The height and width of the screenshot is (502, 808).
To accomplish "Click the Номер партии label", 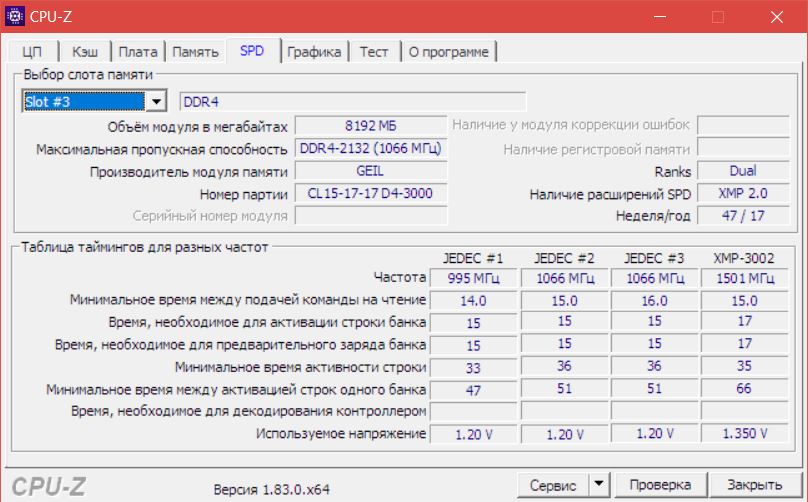I will click(244, 194).
